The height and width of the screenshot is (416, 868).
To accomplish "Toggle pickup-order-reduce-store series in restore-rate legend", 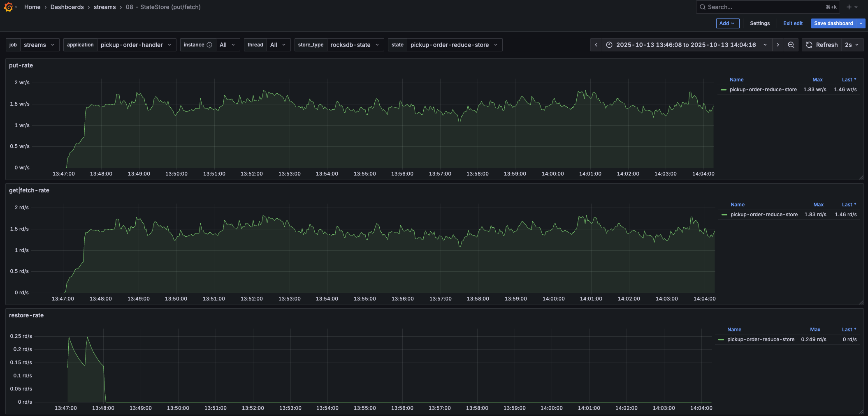I will [760, 340].
